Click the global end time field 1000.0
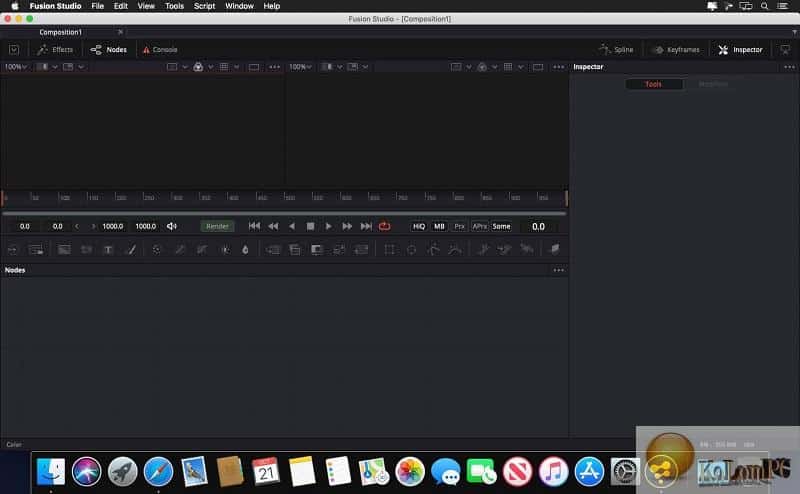 click(145, 226)
